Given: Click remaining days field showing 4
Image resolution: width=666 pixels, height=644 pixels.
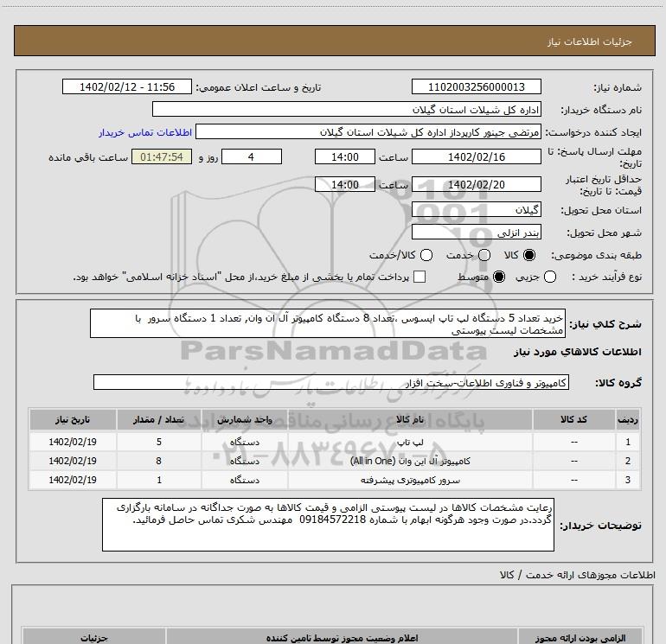Looking at the screenshot, I should click(x=252, y=156).
